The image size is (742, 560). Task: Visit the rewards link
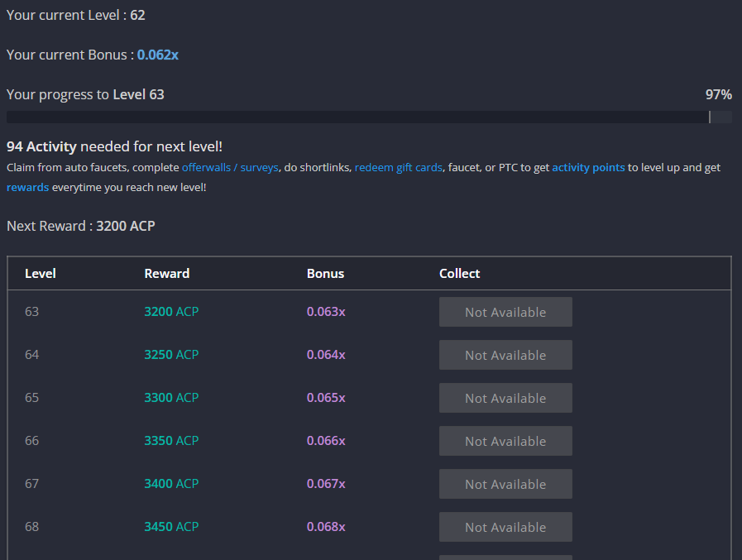27,188
